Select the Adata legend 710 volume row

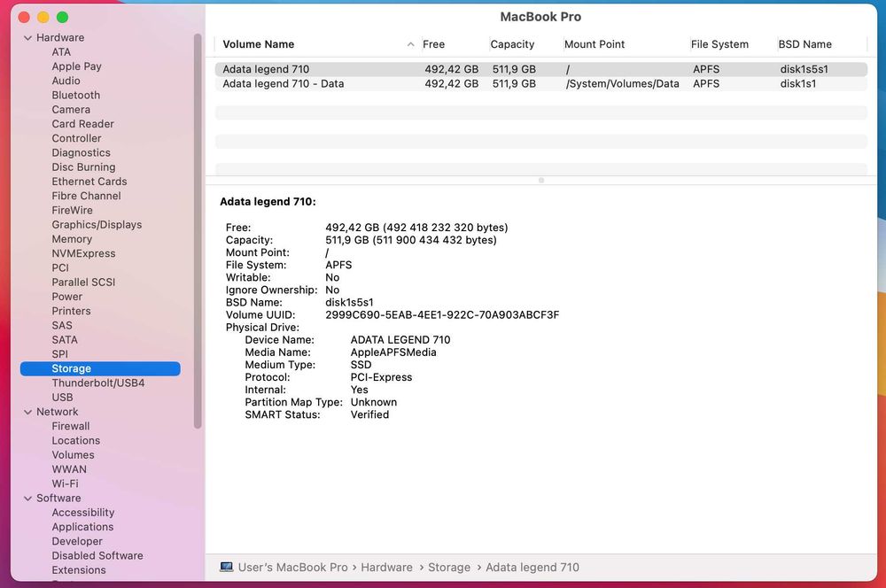point(540,69)
